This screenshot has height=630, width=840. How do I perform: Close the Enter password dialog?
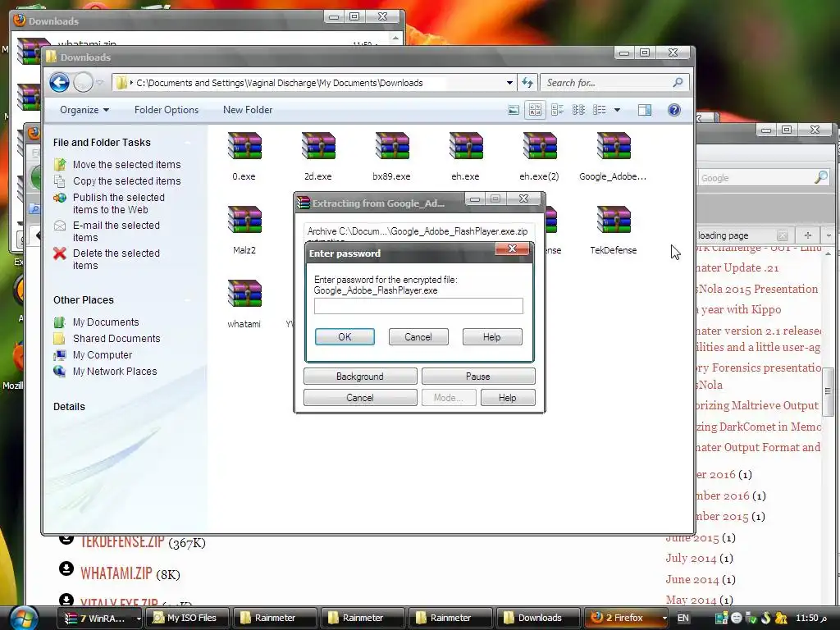click(x=512, y=249)
